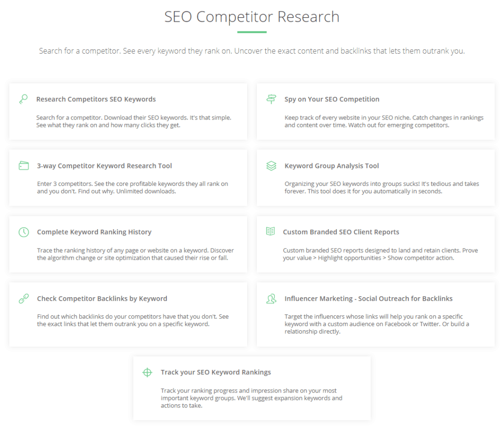Click the SEO Competitor Research page title
Viewport: 504px width, 430px height.
(x=252, y=17)
